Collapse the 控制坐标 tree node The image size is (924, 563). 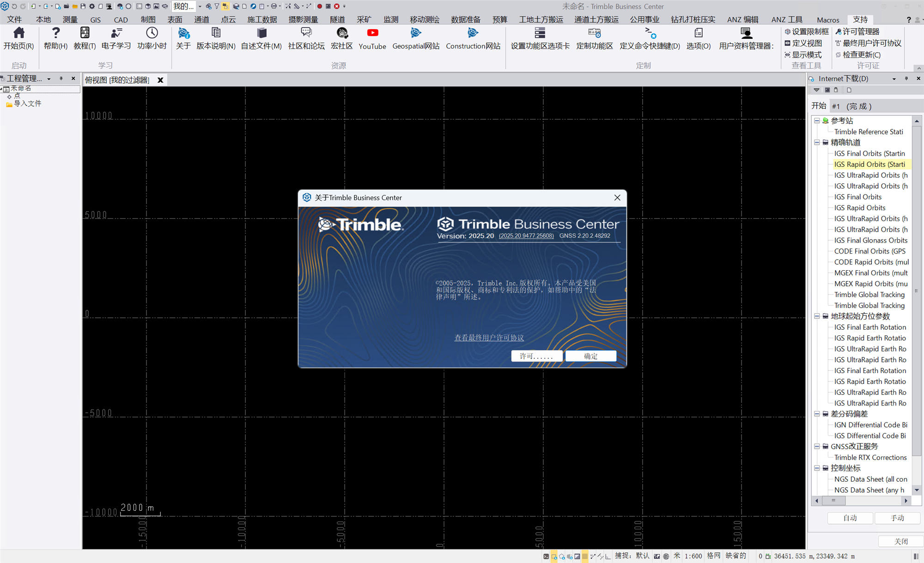point(817,468)
